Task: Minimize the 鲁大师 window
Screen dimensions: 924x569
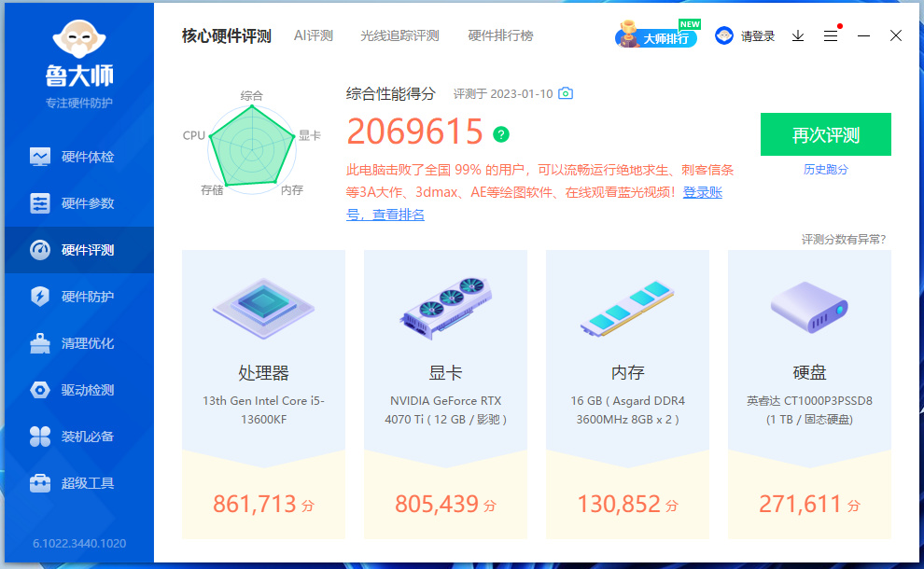Action: click(864, 36)
